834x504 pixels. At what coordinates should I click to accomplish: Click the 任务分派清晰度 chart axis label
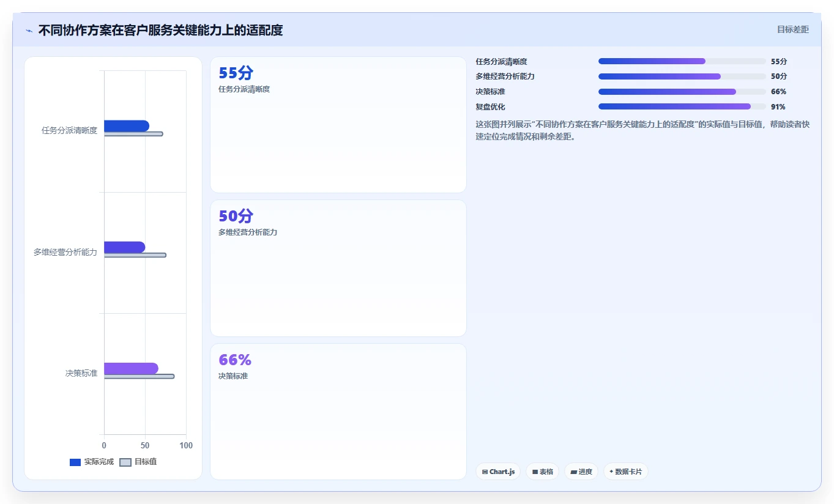69,130
